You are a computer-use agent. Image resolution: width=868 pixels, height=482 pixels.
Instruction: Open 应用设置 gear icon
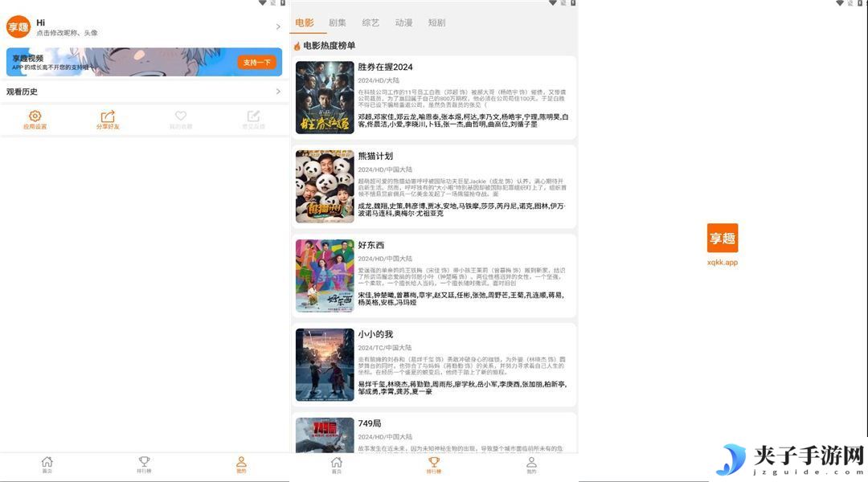[x=35, y=116]
